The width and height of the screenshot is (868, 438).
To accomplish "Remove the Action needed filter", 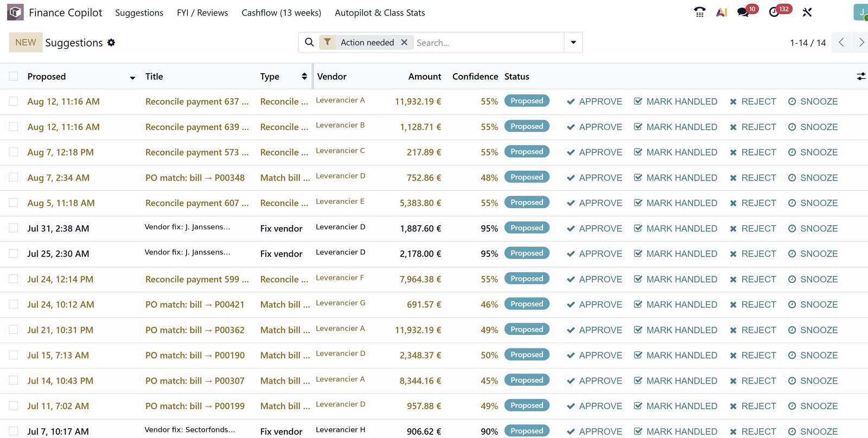I will click(404, 42).
